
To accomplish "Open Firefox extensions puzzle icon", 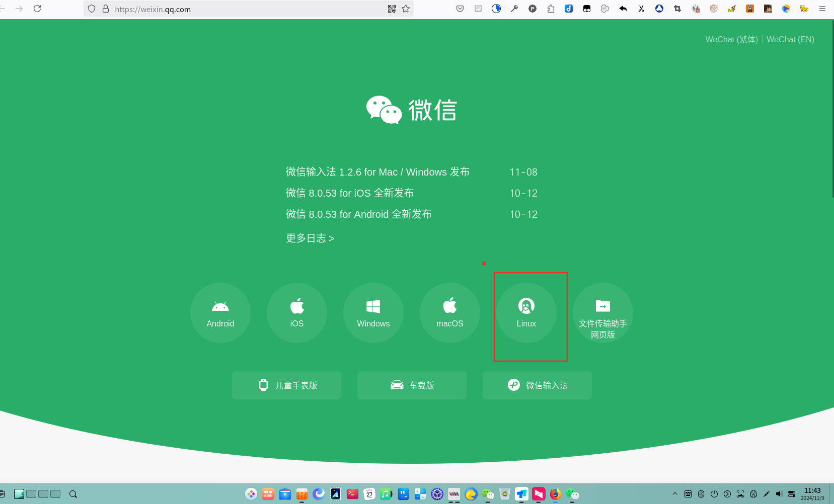I will click(x=551, y=9).
